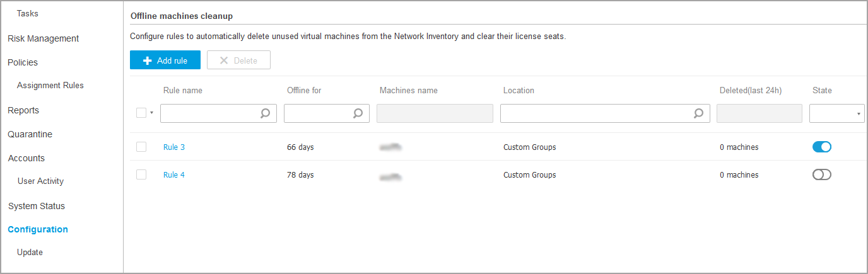Go to Risk Management in sidebar
Screen dimensions: 868x274
43,38
